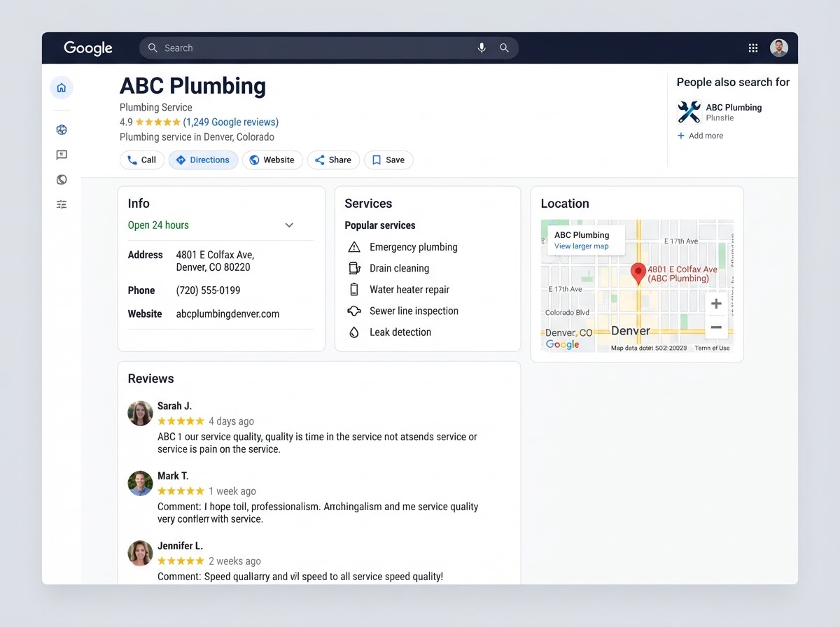This screenshot has width=840, height=627.
Task: Click the Call button
Action: tap(142, 160)
